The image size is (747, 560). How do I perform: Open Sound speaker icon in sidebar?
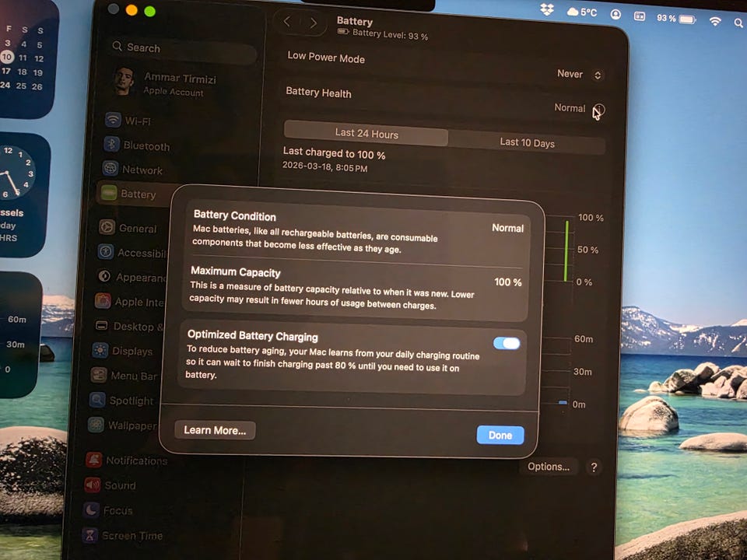92,485
